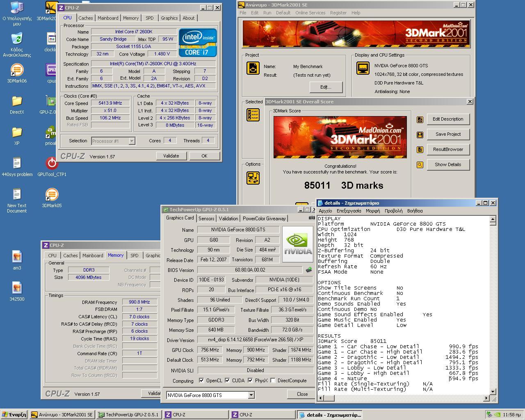Screen dimensions: 525x420
Task: Open the Online Services menu
Action: tap(310, 13)
